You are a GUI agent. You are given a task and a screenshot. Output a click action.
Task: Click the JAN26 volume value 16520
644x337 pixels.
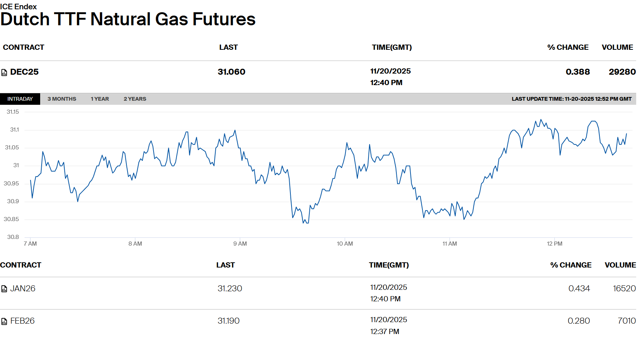point(624,289)
